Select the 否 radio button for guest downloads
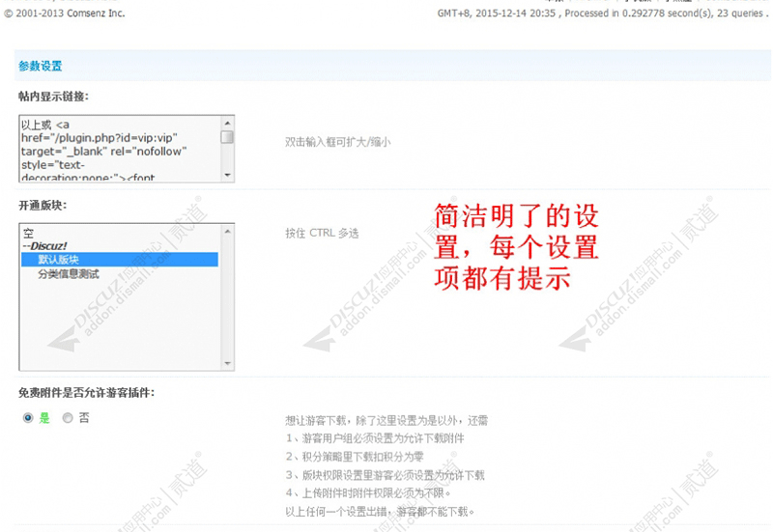The height and width of the screenshot is (532, 773). point(68,418)
